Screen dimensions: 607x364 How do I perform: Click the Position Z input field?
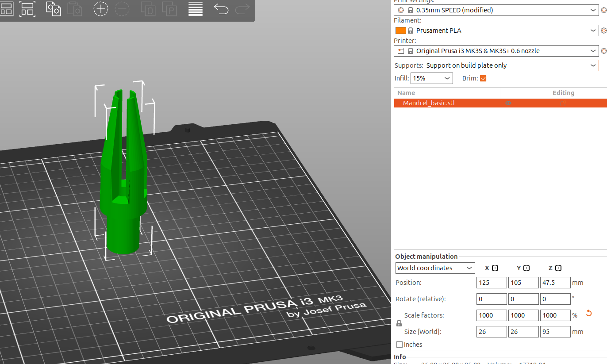tap(555, 283)
